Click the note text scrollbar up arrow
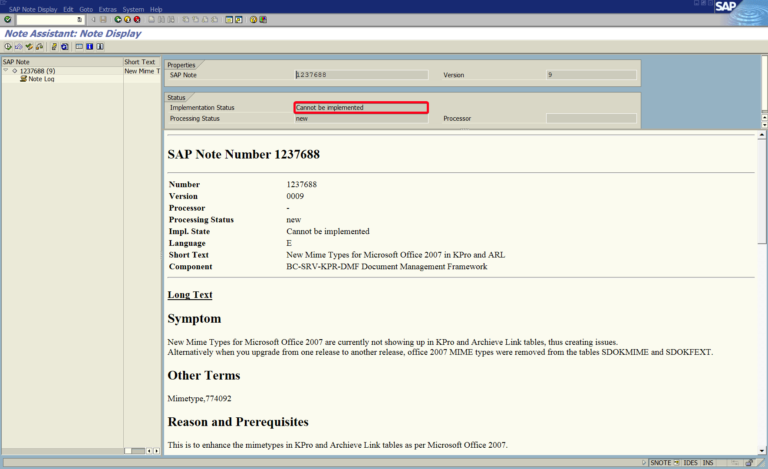This screenshot has width=768, height=469. point(762,135)
